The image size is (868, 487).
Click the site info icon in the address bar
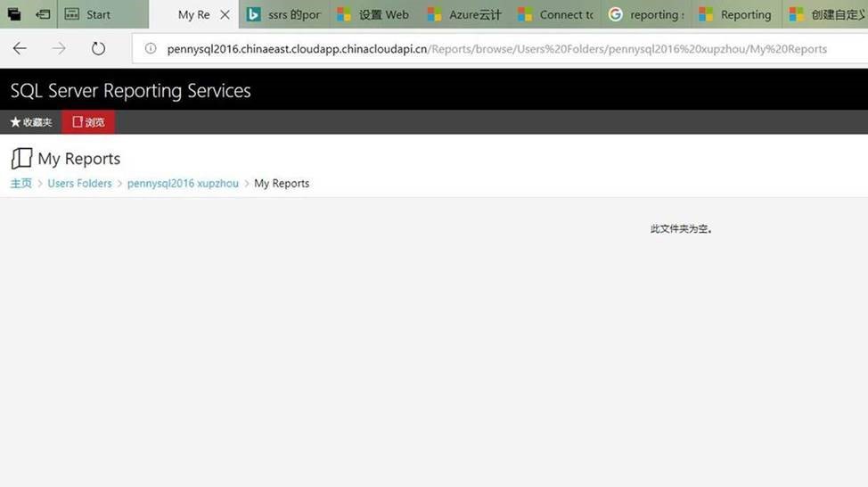tap(150, 49)
